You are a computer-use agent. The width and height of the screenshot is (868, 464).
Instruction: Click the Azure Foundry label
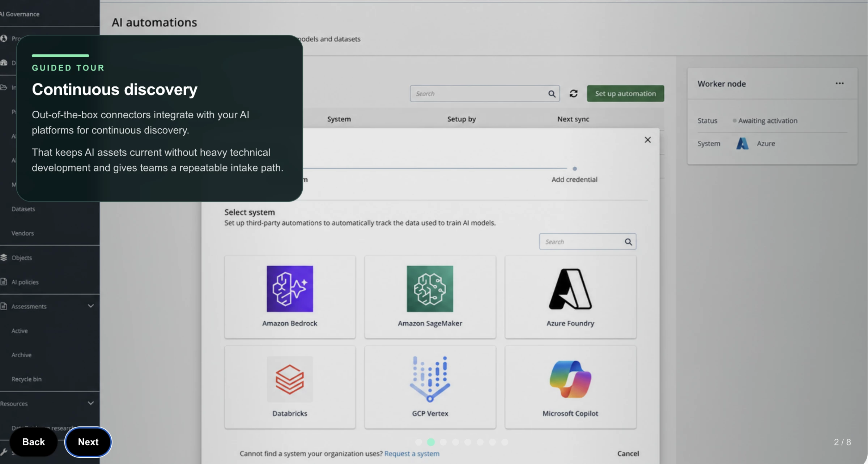coord(570,323)
